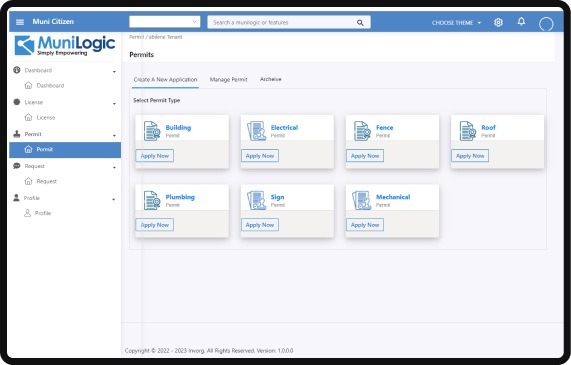This screenshot has height=365, width=571.
Task: Apply Now for Mechanical permit
Action: [365, 225]
